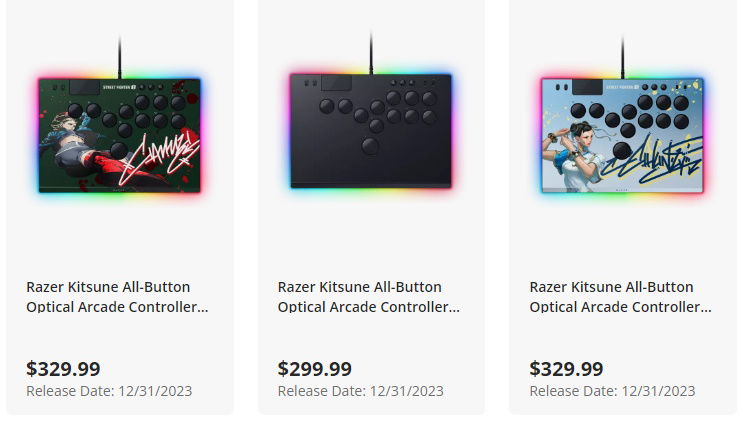Image resolution: width=743 pixels, height=421 pixels.
Task: Click the cable atop the plain black controller
Action: tap(371, 50)
